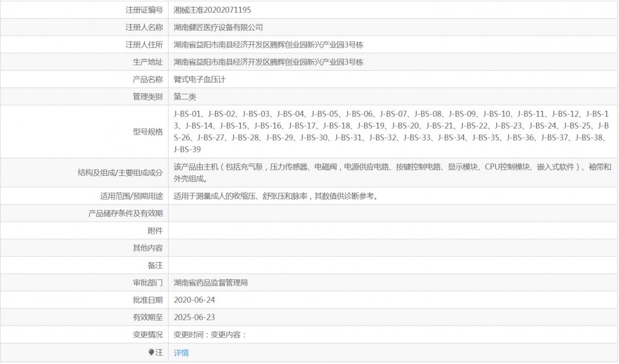Click the 有效期至 label
Image resolution: width=619 pixels, height=364 pixels.
148,317
